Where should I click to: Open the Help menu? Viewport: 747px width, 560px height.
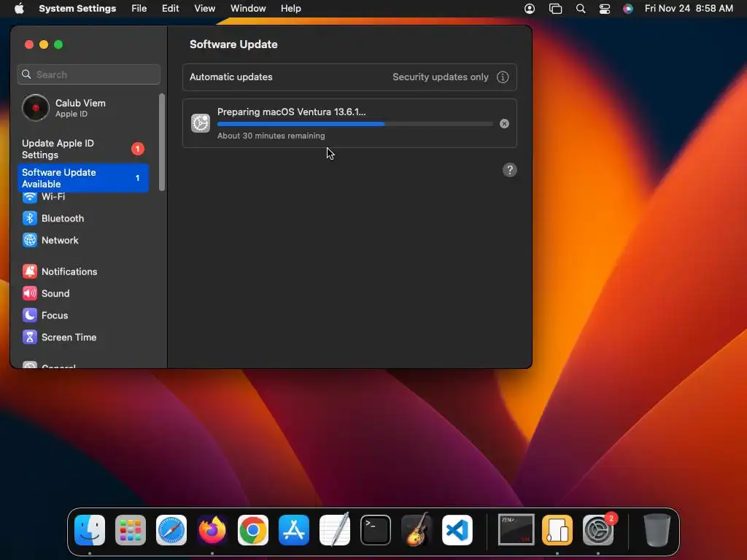(290, 9)
